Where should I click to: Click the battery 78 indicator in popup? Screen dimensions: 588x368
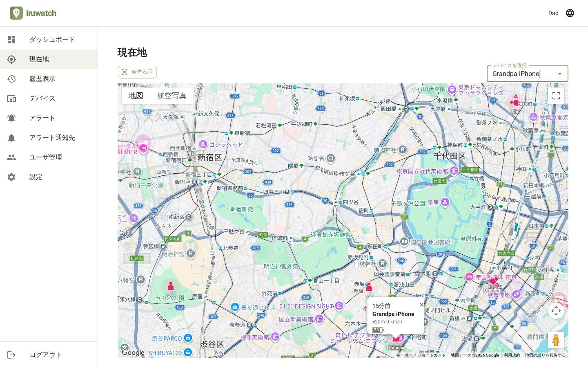(378, 330)
